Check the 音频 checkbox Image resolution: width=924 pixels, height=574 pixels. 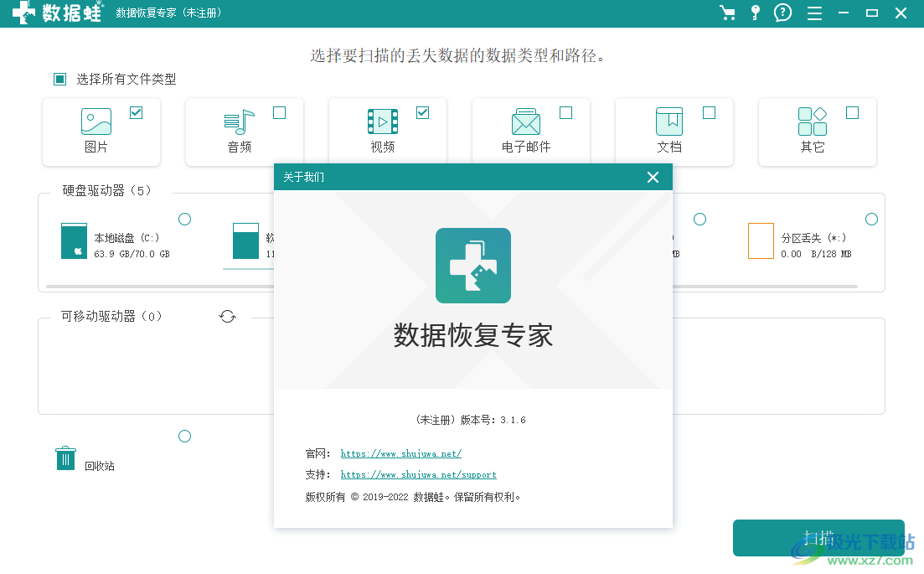(279, 112)
